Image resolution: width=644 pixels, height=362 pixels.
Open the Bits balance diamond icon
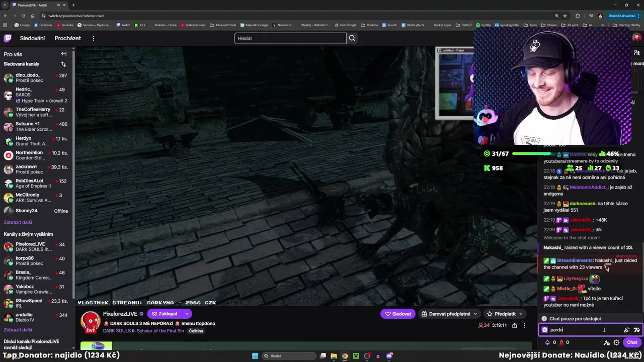coord(547,342)
